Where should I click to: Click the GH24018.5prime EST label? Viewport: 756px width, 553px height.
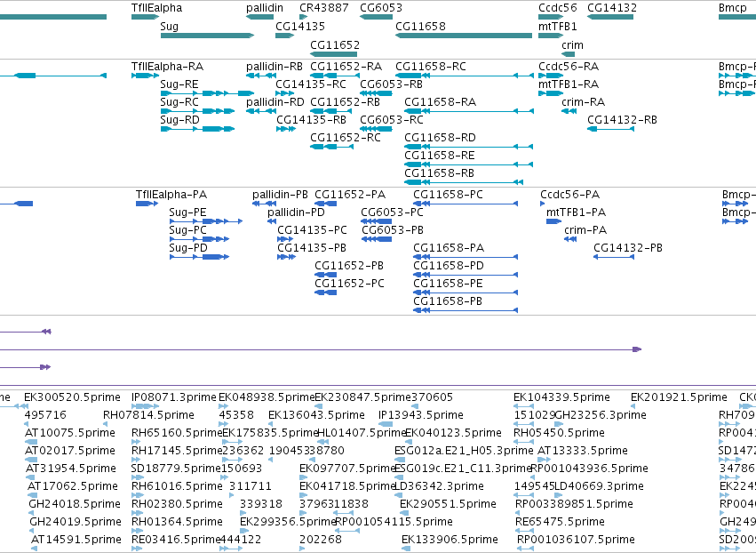(75, 504)
